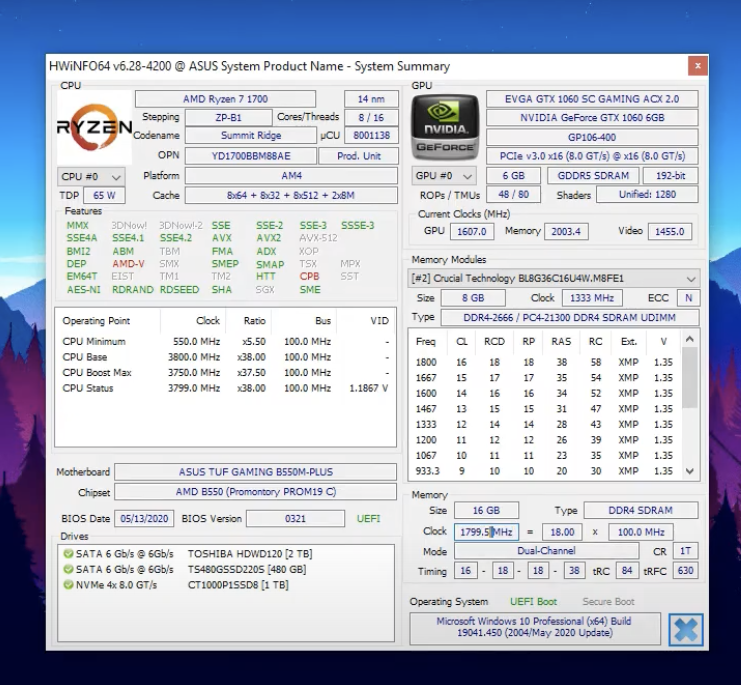Click the NVIDIA GeForce logo image

click(445, 126)
